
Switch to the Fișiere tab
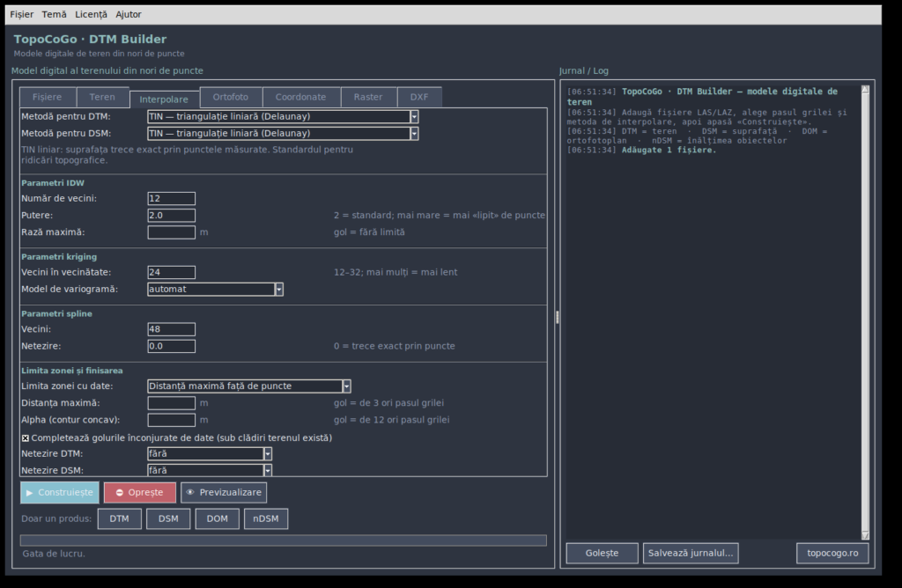pos(48,97)
